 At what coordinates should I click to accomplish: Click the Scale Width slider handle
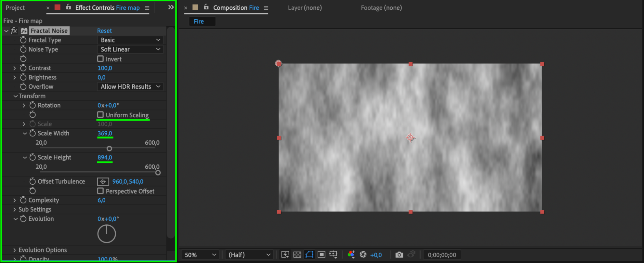109,148
